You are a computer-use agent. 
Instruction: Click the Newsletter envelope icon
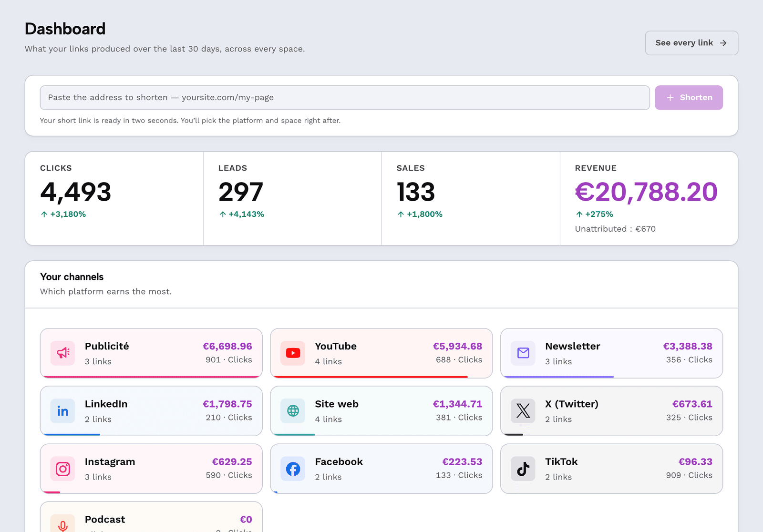pos(523,353)
